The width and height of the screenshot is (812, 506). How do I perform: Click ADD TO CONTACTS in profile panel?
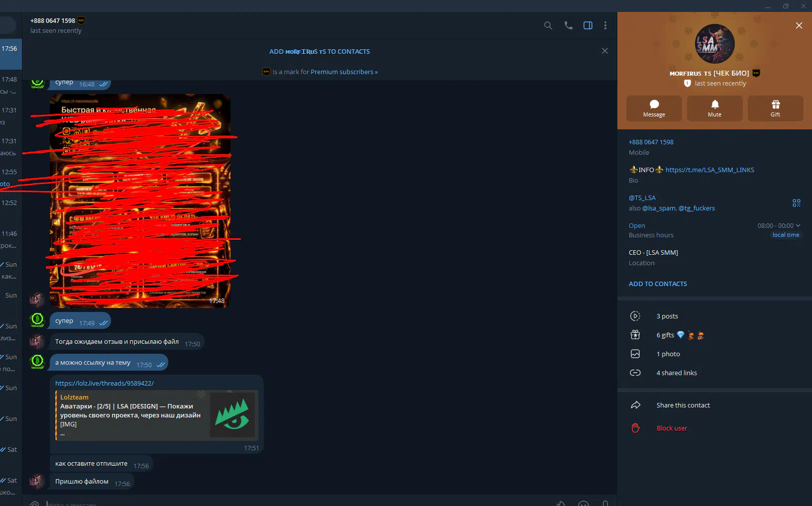(658, 284)
